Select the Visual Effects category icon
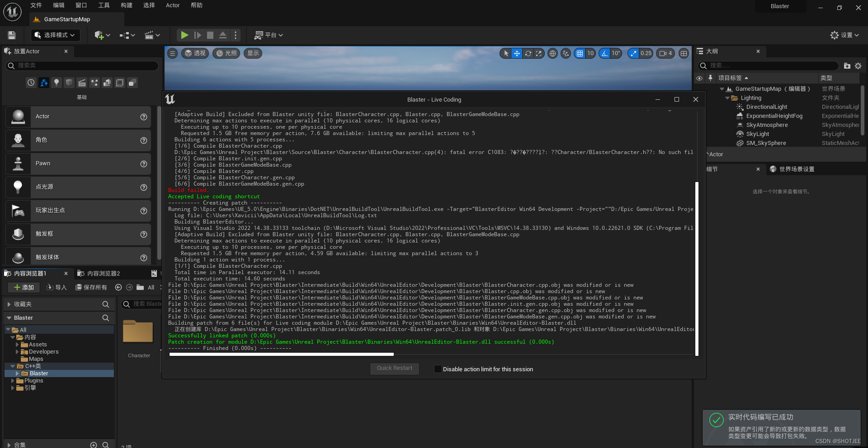The height and width of the screenshot is (448, 868). [x=94, y=83]
